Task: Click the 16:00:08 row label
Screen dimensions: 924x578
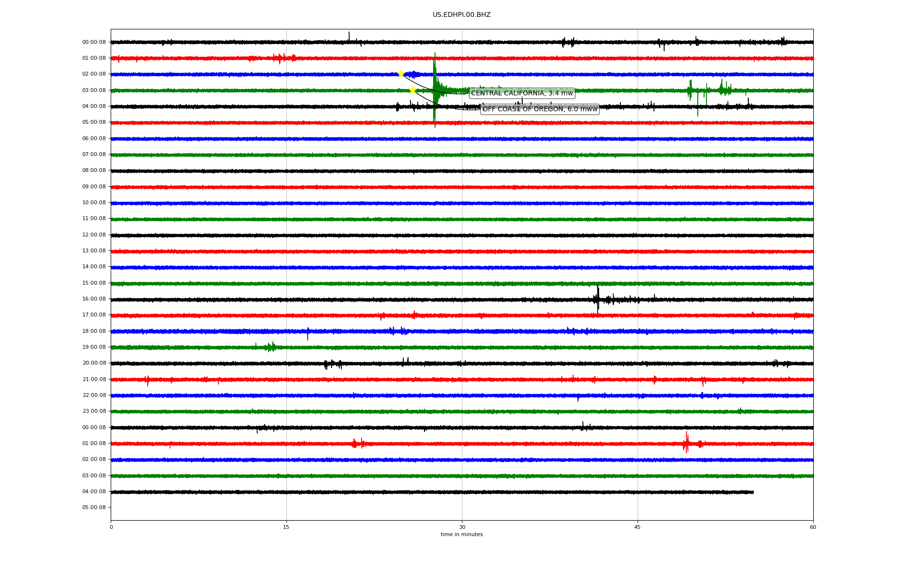Action: tap(94, 299)
